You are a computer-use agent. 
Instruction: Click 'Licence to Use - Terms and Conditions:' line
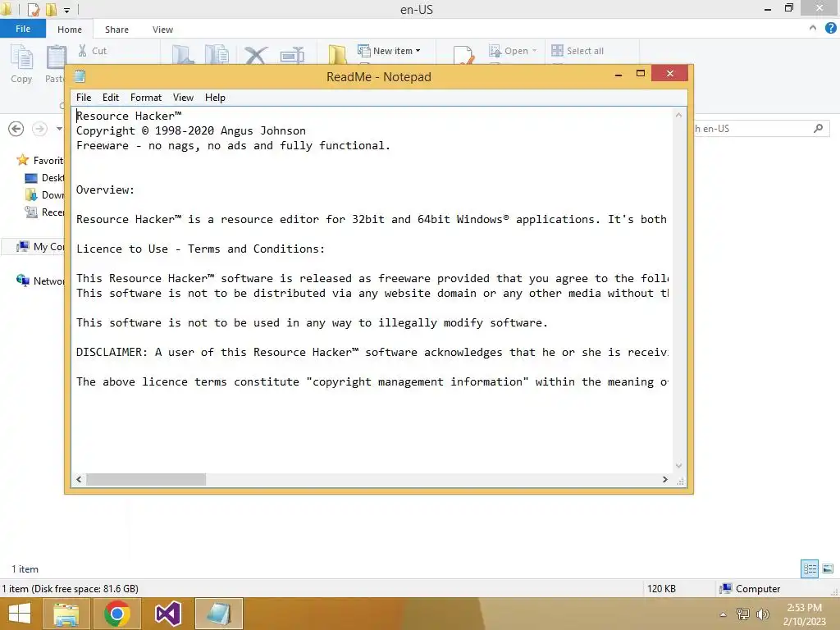[x=200, y=249]
